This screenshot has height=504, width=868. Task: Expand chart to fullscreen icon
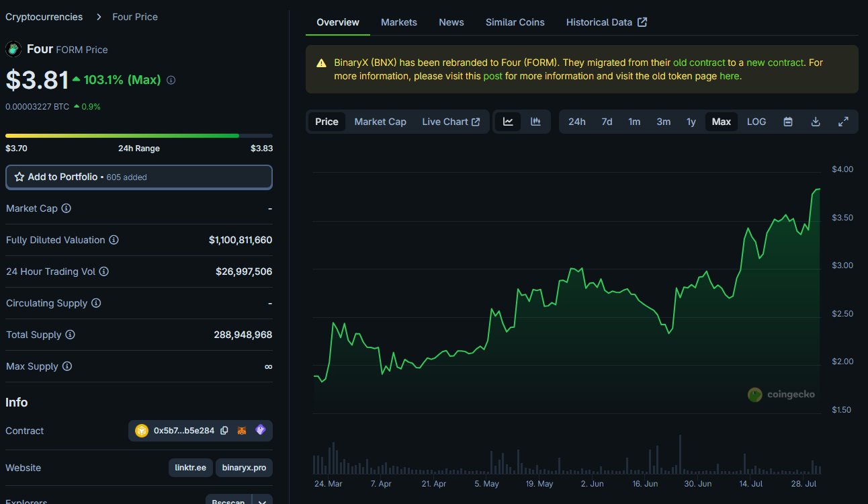[x=843, y=122]
